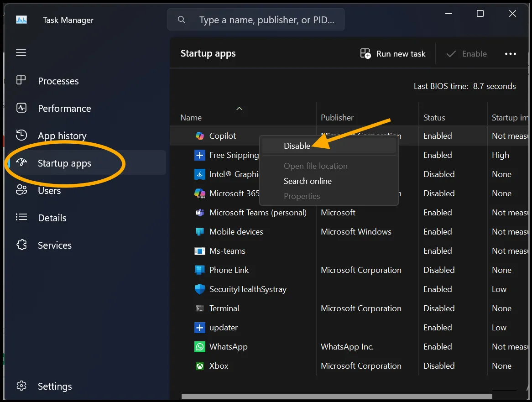The height and width of the screenshot is (402, 532).
Task: Click inside the search field
Action: point(256,19)
